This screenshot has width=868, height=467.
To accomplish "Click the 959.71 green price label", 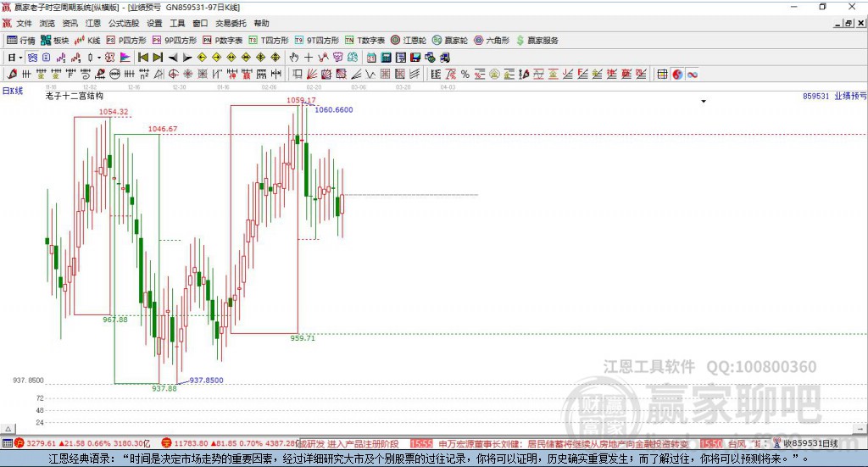I will point(303,338).
